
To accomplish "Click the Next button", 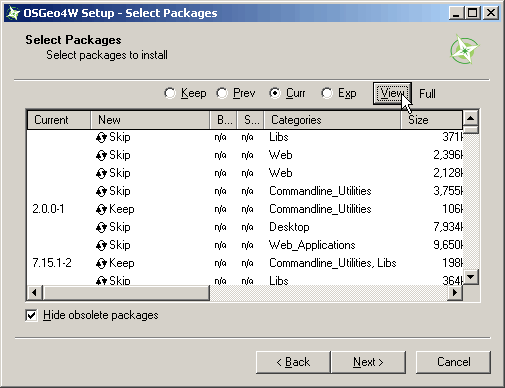I will [368, 362].
